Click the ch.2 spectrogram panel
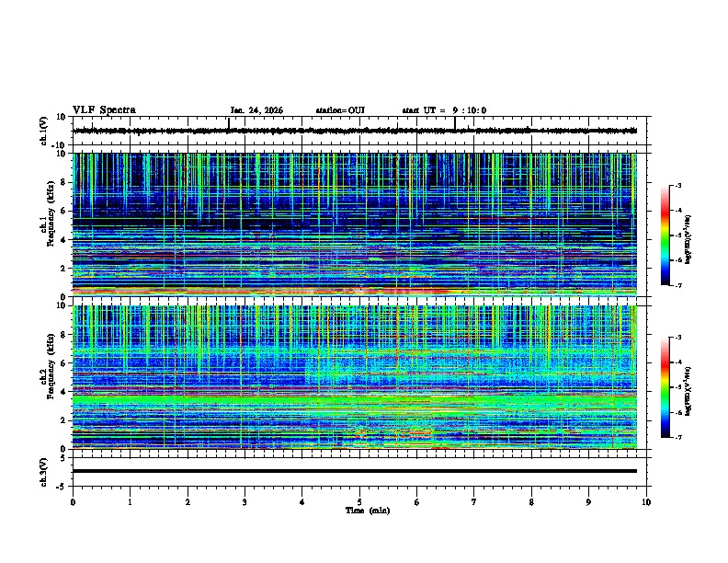Image resolution: width=728 pixels, height=563 pixels. pyautogui.click(x=355, y=377)
